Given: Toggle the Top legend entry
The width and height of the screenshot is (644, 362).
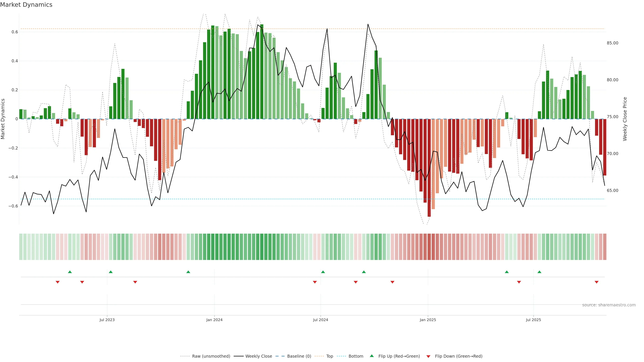Looking at the screenshot, I should tap(330, 356).
